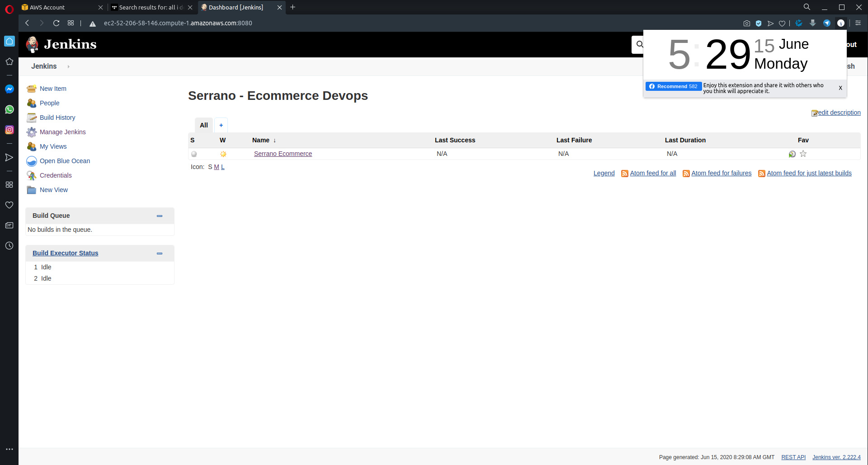
Task: Click the not-secure warning triangle icon
Action: pyautogui.click(x=93, y=23)
